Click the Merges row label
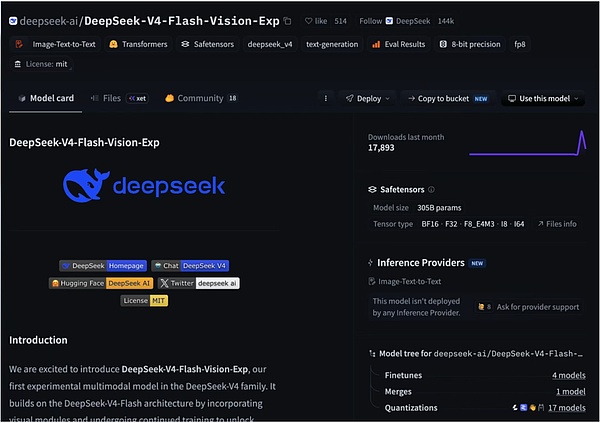 pyautogui.click(x=398, y=392)
